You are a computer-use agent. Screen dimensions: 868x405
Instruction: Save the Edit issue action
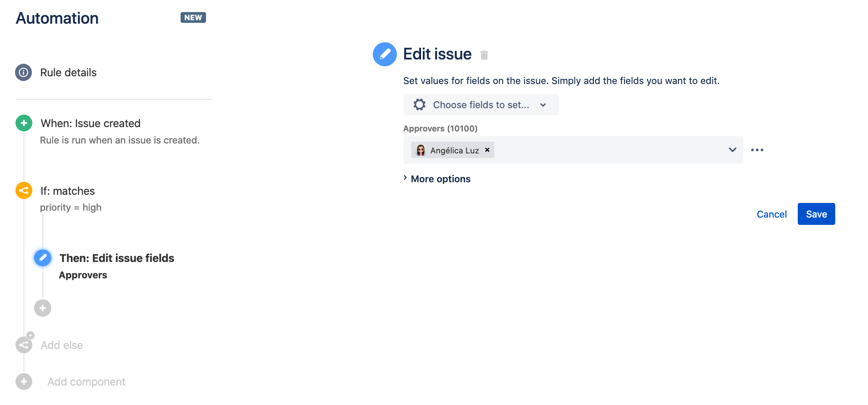point(816,214)
